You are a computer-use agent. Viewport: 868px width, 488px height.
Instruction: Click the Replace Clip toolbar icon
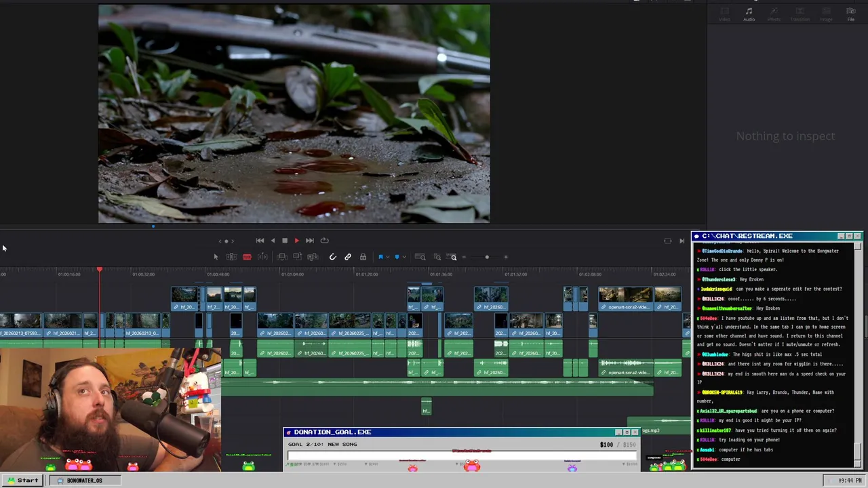[313, 257]
